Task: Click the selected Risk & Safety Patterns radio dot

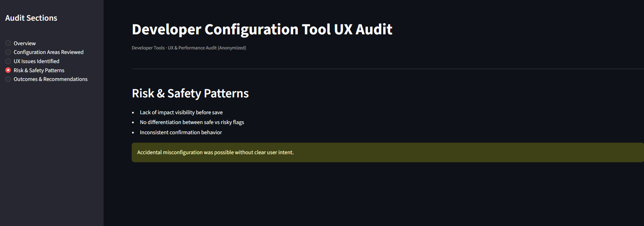Action: [x=8, y=70]
